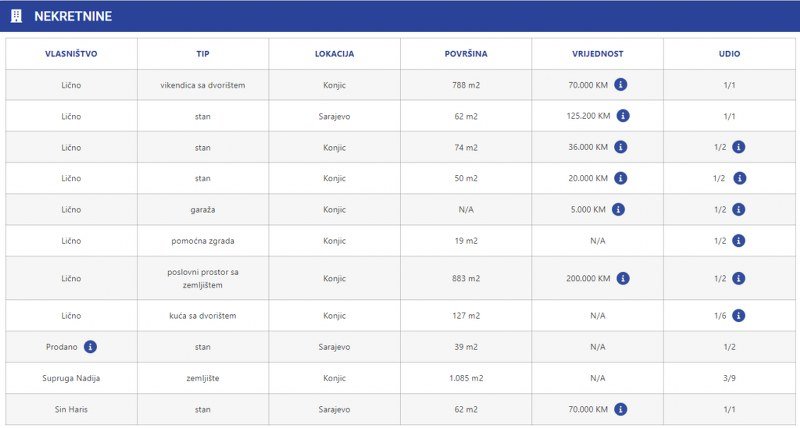Open info icon beside 125.200 KM value
Image resolution: width=800 pixels, height=428 pixels.
tap(623, 116)
